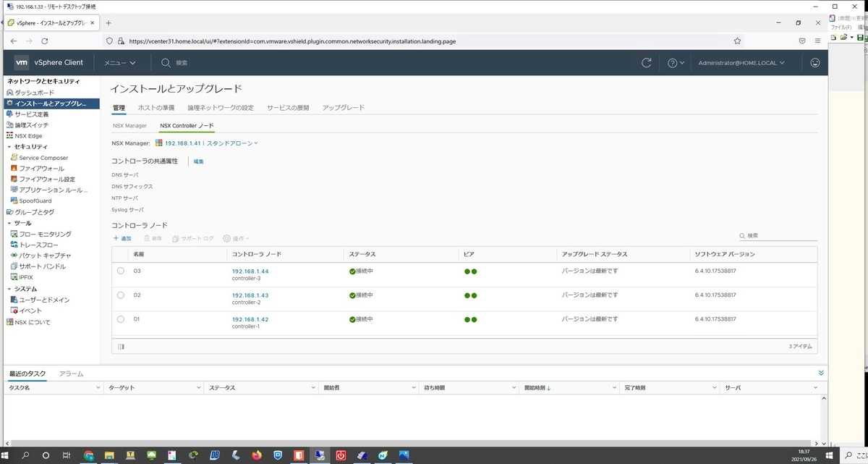
Task: Click the Service Composer icon
Action: click(14, 158)
